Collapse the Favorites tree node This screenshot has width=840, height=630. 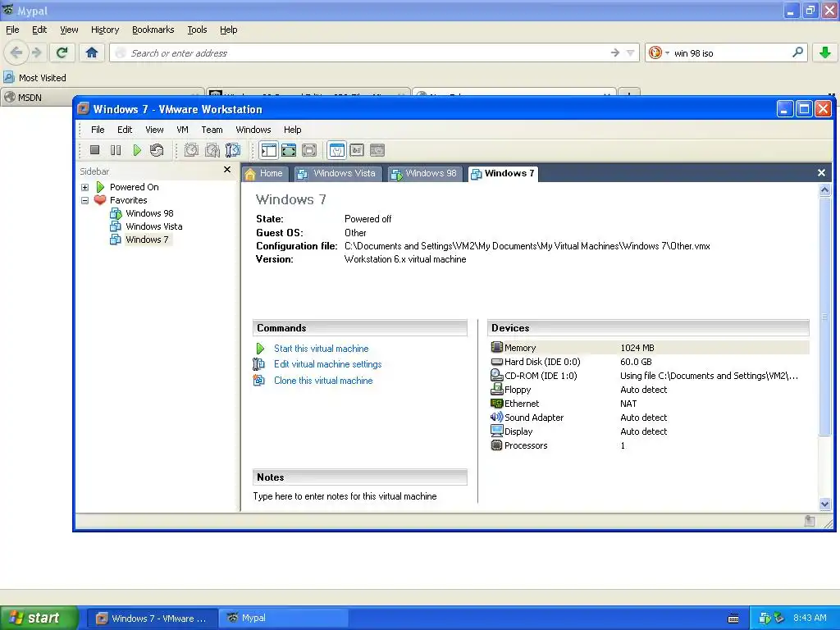84,200
